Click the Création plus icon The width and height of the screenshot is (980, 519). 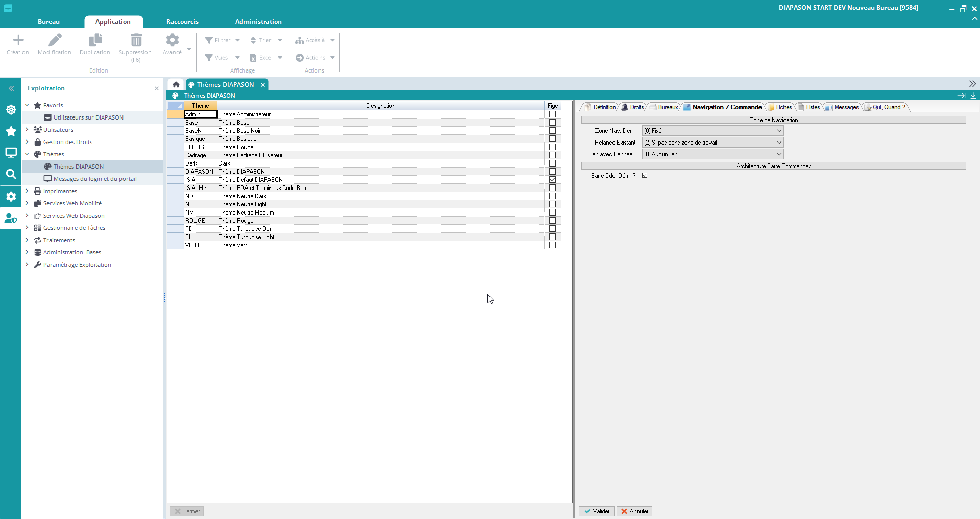[18, 40]
